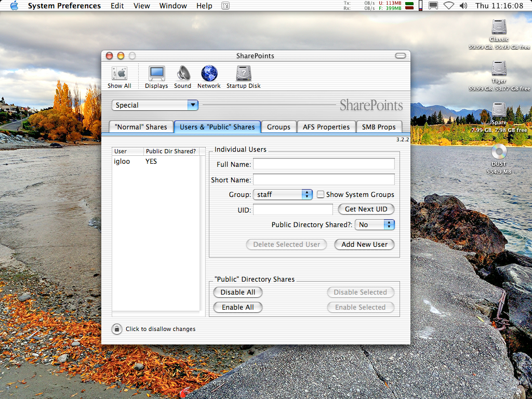Click the Show All preferences icon
Viewport: 532px width, 399px height.
tap(119, 77)
